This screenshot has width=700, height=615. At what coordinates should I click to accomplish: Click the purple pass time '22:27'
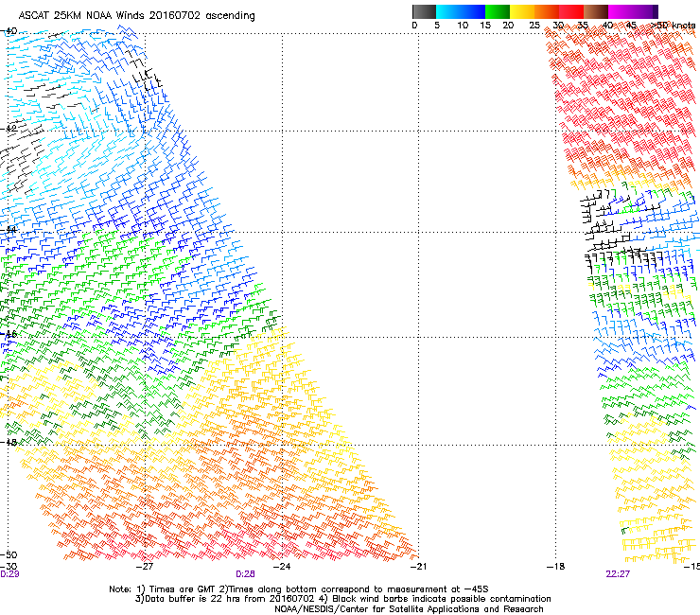click(x=618, y=574)
